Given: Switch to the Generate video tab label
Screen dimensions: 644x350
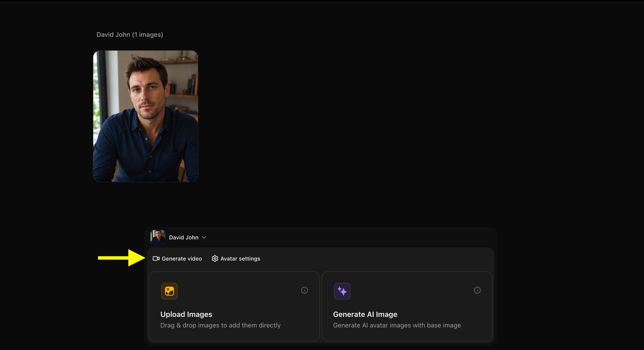Looking at the screenshot, I should pos(182,259).
